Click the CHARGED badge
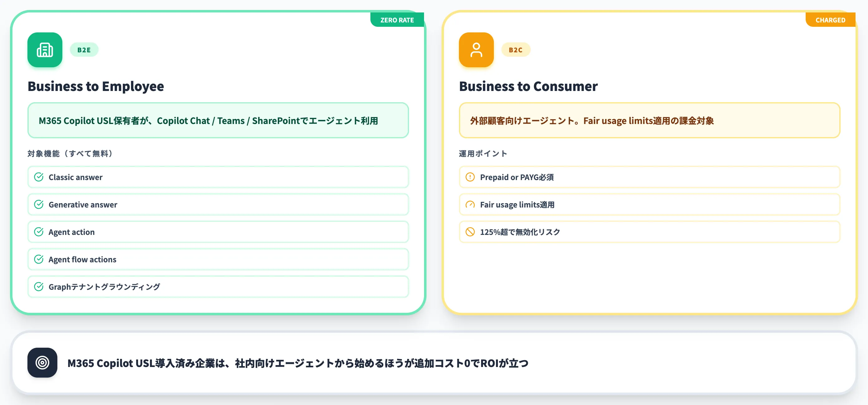The height and width of the screenshot is (405, 868). pos(830,20)
